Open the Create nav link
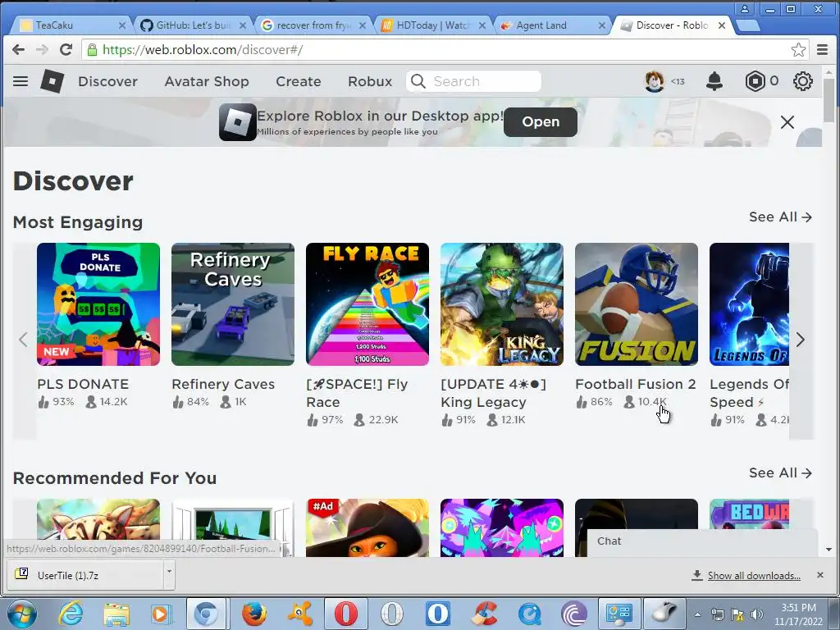This screenshot has height=630, width=840. pyautogui.click(x=299, y=81)
